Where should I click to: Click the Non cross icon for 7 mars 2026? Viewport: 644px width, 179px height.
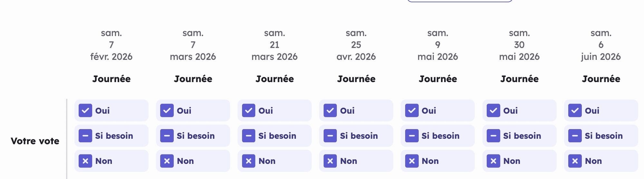tap(167, 161)
